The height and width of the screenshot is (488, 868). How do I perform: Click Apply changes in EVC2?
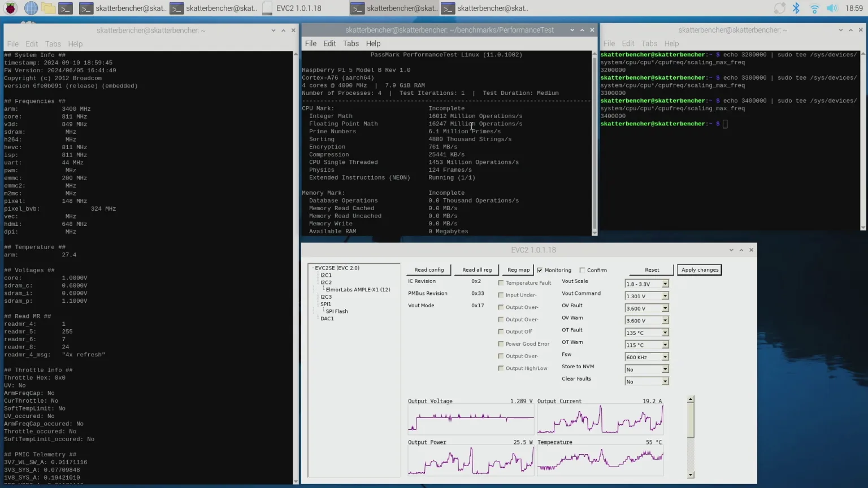pos(700,270)
